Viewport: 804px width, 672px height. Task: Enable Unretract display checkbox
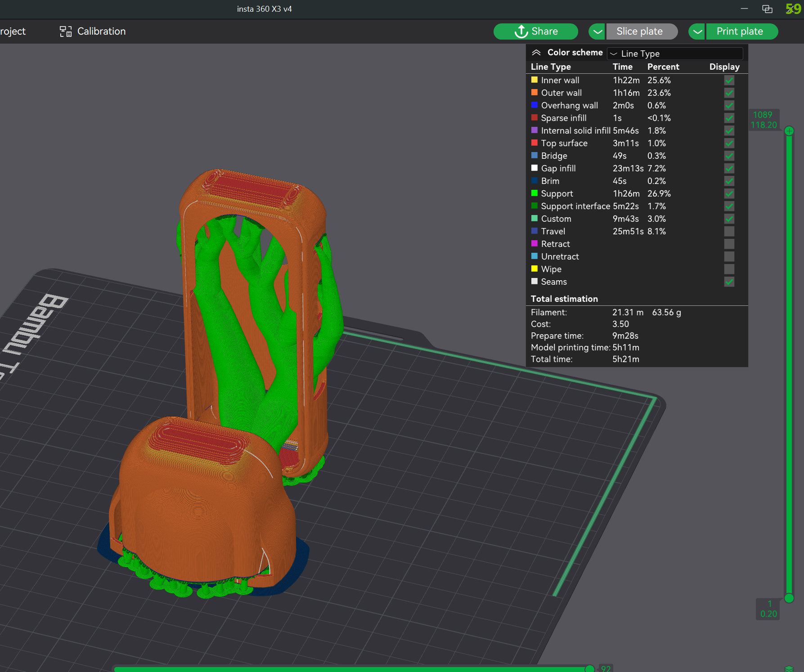point(729,256)
